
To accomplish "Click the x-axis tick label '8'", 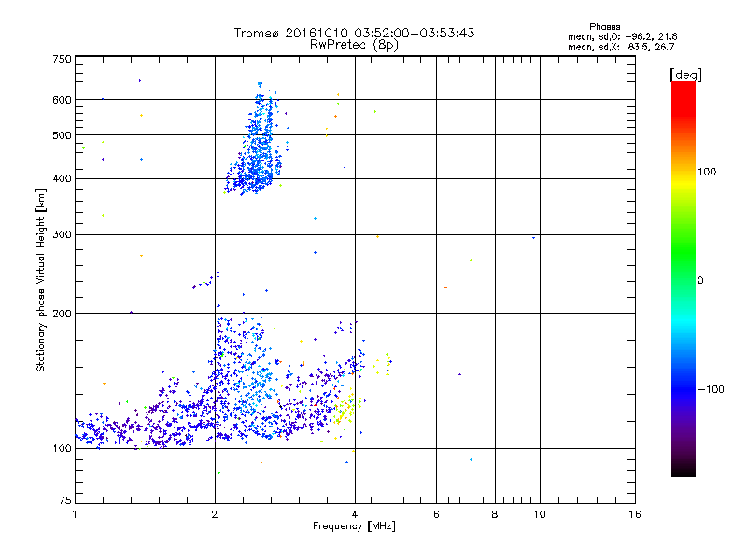I will pyautogui.click(x=495, y=514).
